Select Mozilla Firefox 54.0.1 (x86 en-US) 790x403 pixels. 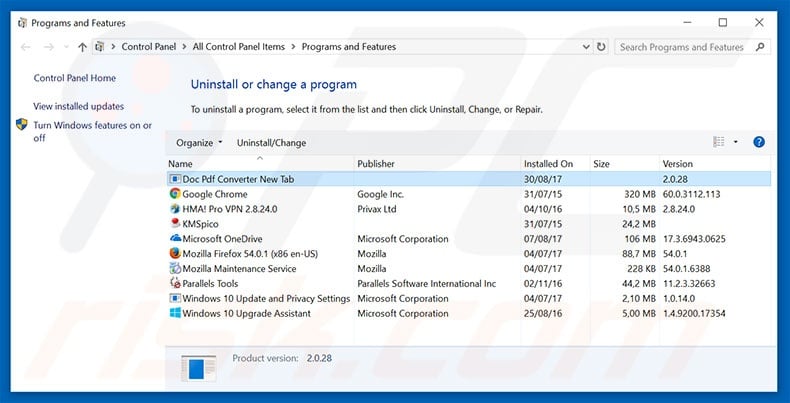coord(469,253)
